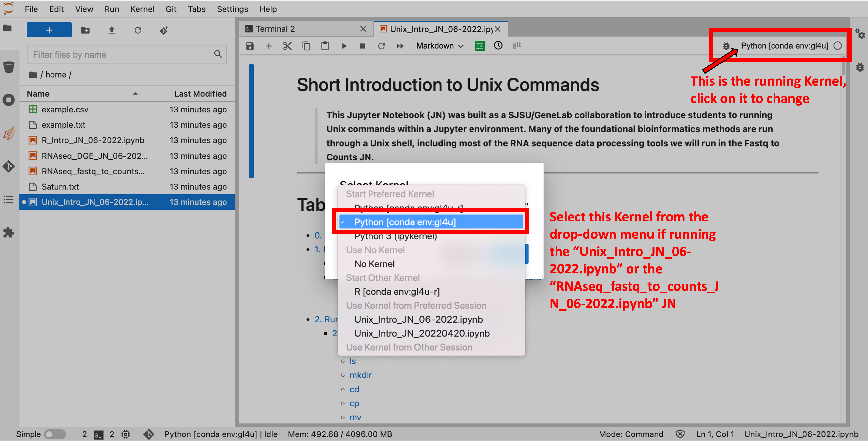Open the file browser sidebar icon
The image size is (868, 441).
(x=7, y=28)
